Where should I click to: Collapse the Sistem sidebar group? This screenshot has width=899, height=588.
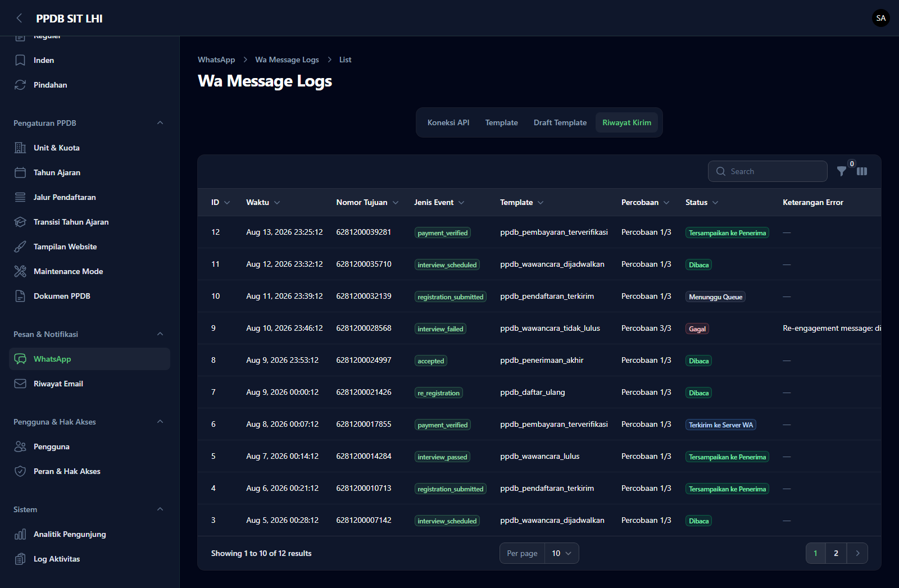pyautogui.click(x=160, y=509)
